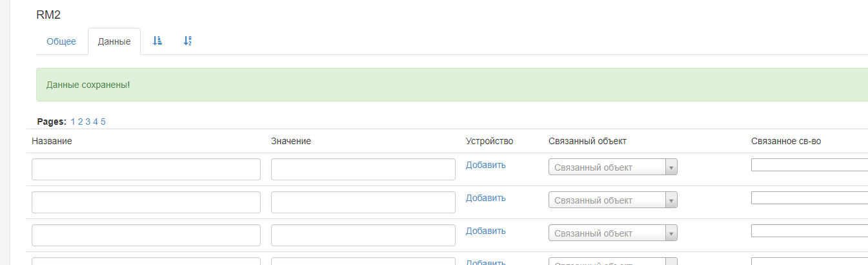The height and width of the screenshot is (265, 868).
Task: Click Добавить device link in second row
Action: click(x=485, y=198)
